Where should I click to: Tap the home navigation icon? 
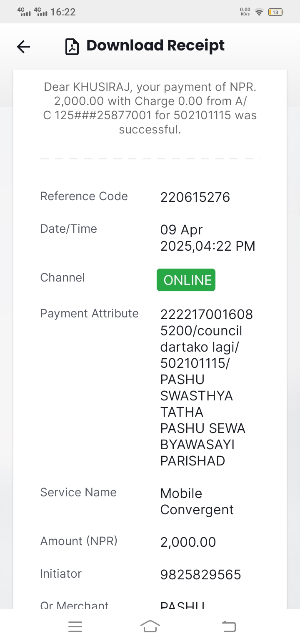click(x=150, y=626)
